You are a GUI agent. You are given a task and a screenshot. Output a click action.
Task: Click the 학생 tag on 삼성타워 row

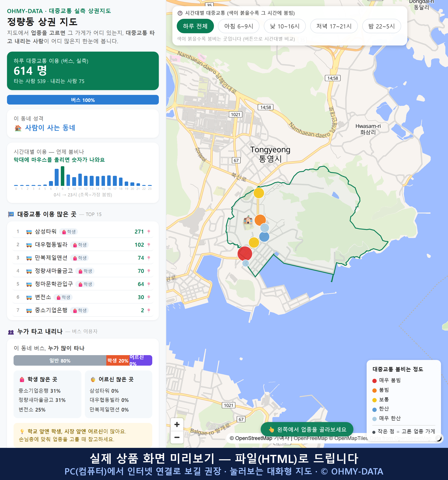click(69, 232)
